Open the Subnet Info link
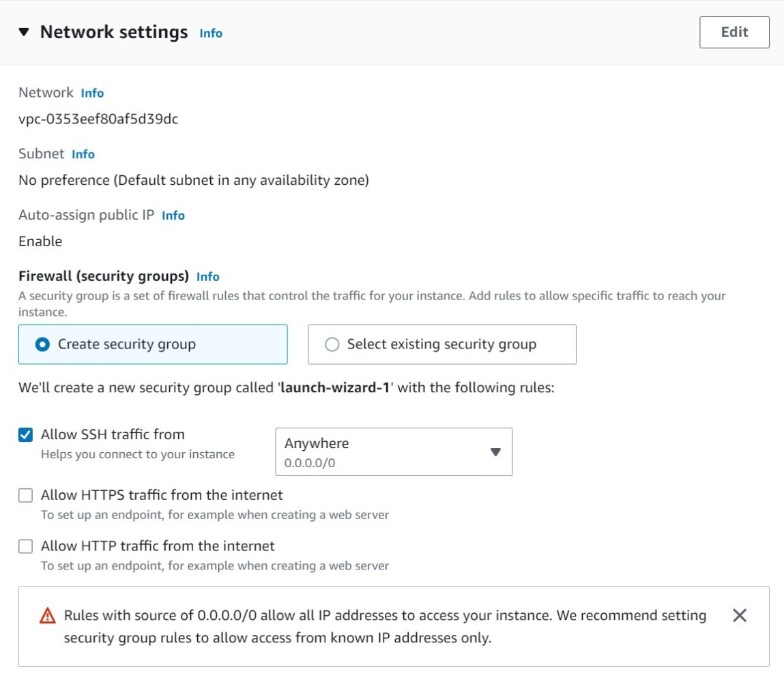784x682 pixels. click(83, 154)
